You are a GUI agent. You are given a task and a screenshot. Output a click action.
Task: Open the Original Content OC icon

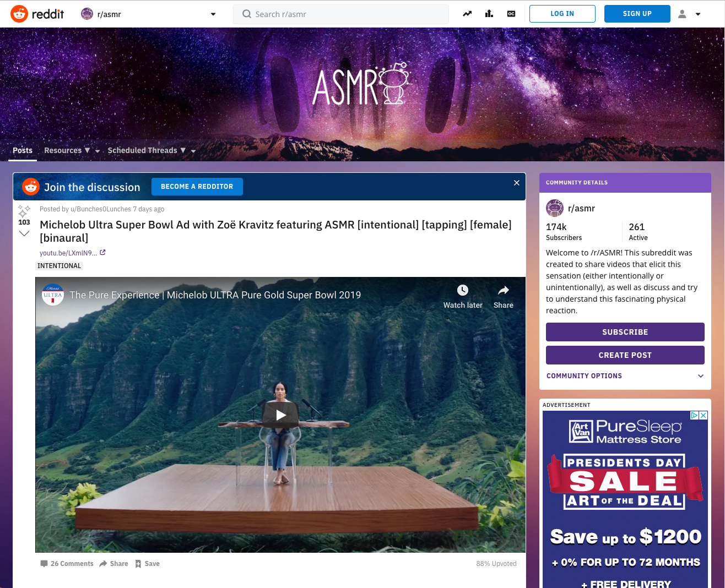[x=511, y=14]
